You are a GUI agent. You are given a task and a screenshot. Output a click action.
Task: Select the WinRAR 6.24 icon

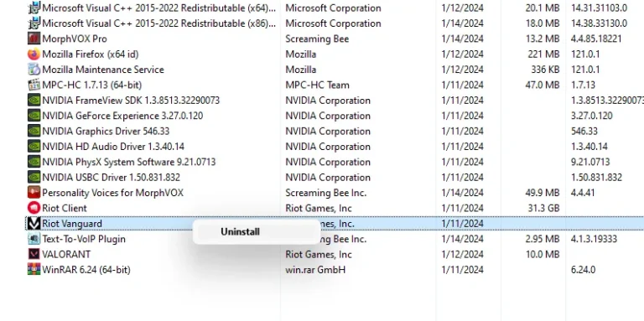point(34,270)
